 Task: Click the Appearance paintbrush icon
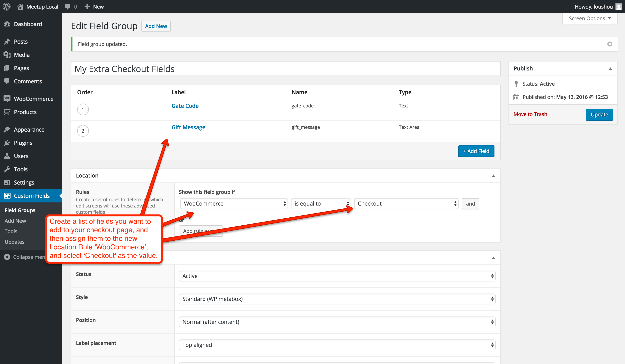[x=7, y=129]
